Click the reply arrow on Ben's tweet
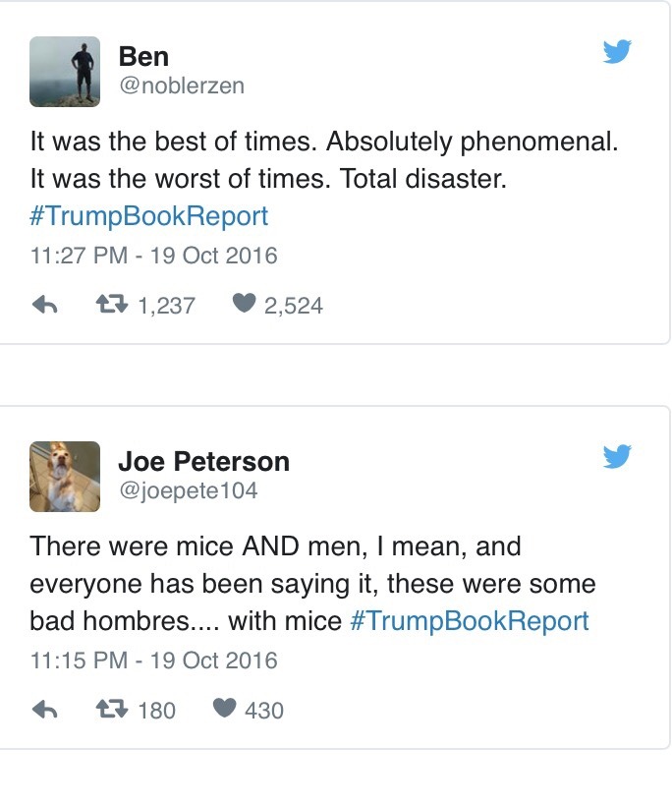The width and height of the screenshot is (672, 804). click(x=45, y=306)
